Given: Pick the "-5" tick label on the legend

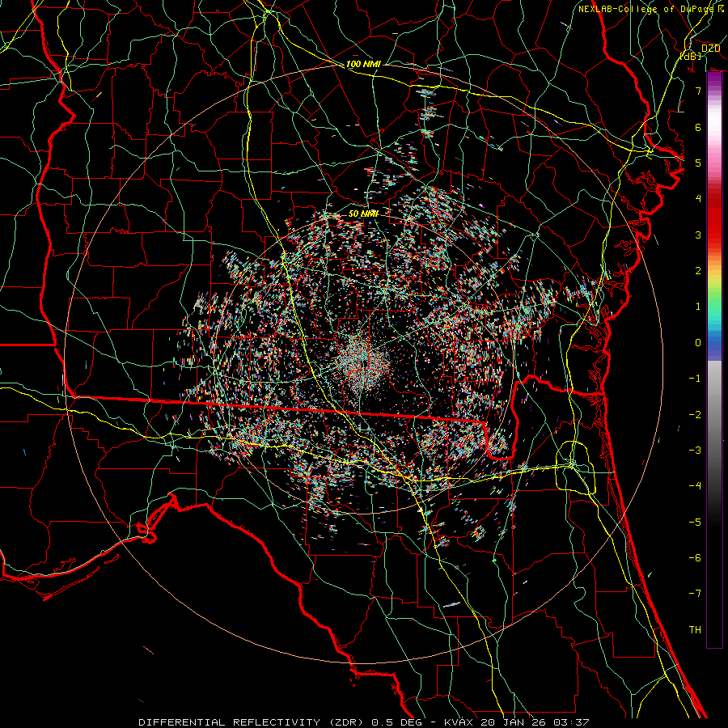Looking at the screenshot, I should [695, 523].
